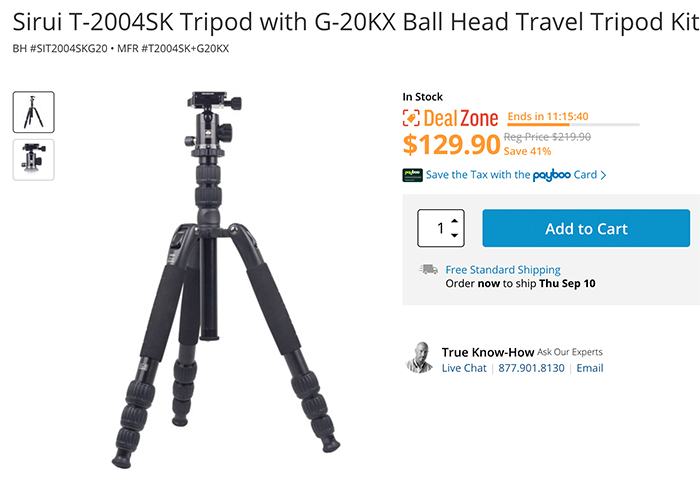The height and width of the screenshot is (479, 700).
Task: Open Free Standard Shipping details
Action: [503, 270]
